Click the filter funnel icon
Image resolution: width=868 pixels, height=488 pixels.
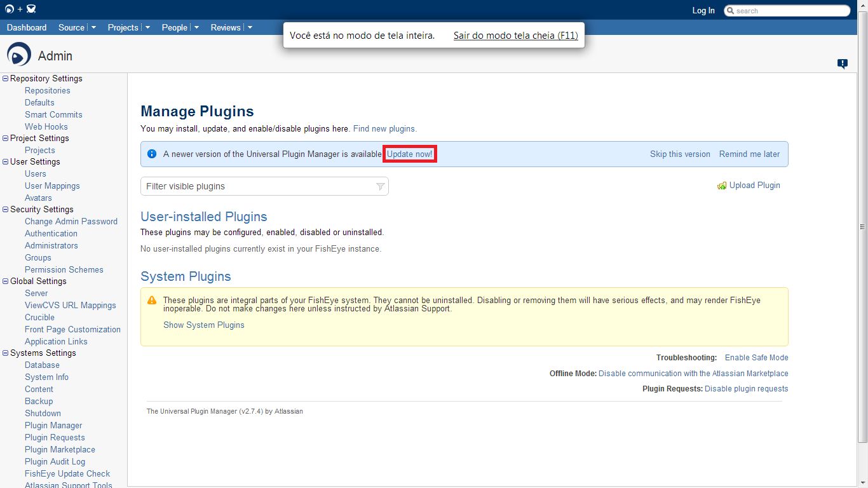pyautogui.click(x=380, y=186)
